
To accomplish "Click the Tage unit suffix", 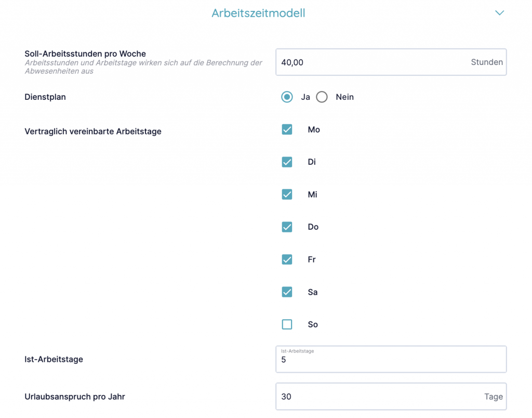I will click(493, 397).
